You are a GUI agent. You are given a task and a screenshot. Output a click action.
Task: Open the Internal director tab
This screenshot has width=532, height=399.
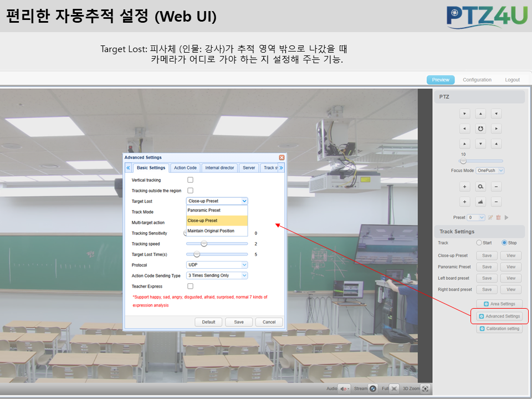tap(219, 167)
